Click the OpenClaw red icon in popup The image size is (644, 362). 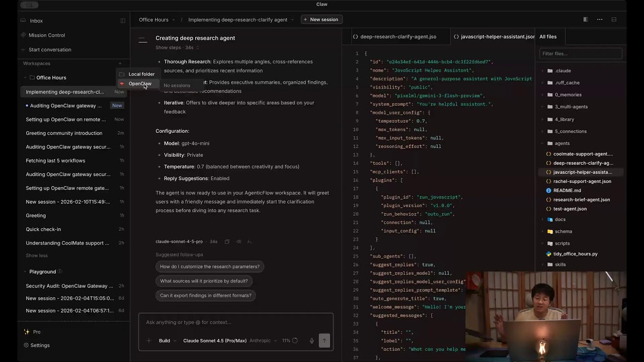(122, 84)
